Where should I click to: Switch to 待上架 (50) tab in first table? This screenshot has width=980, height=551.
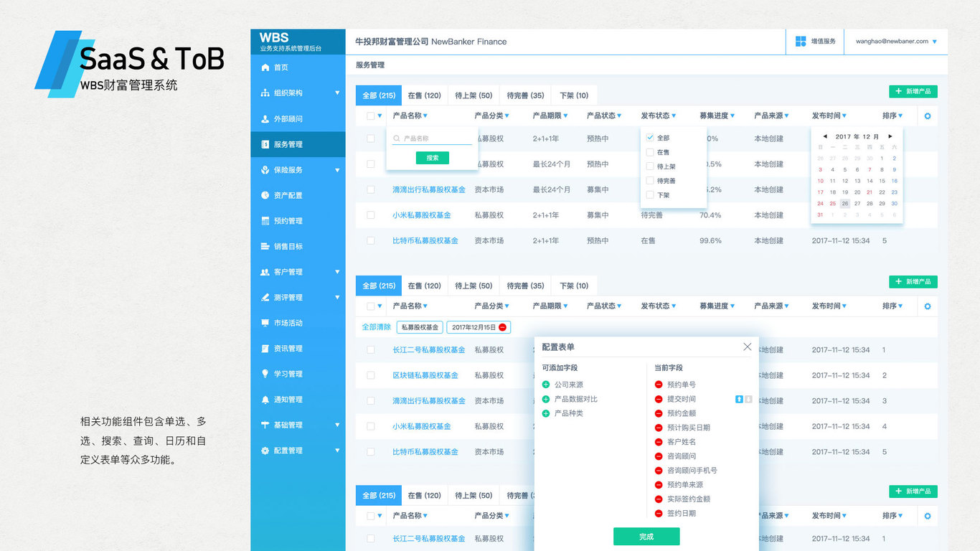[x=473, y=95]
